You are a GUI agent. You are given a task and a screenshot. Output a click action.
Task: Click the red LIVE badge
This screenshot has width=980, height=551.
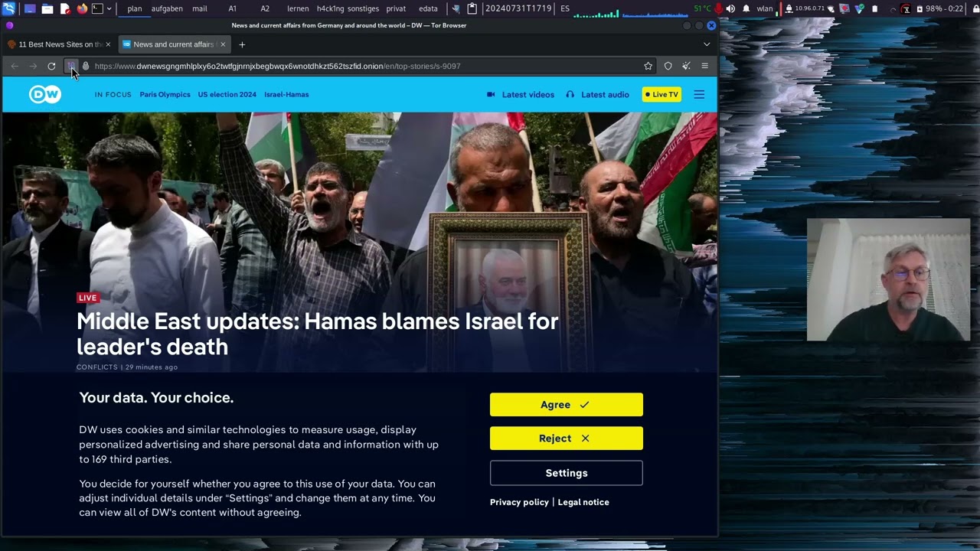click(88, 298)
